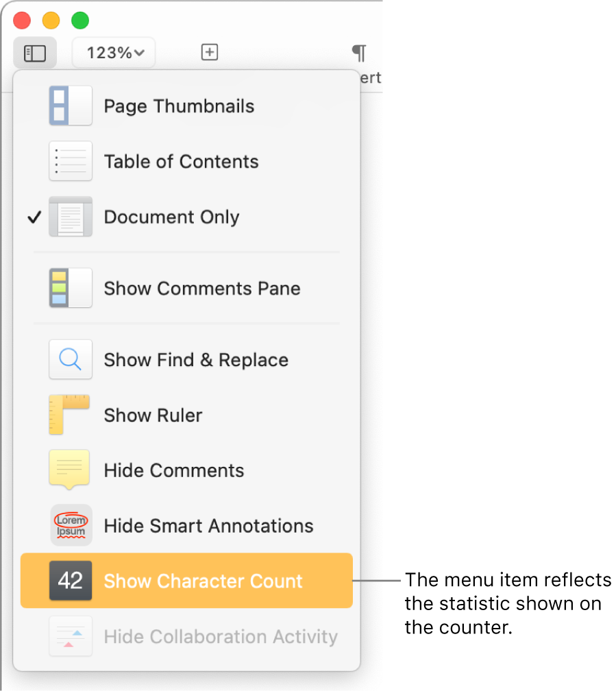Click the paragraph mark toolbar icon
This screenshot has width=616, height=691.
coord(359,52)
